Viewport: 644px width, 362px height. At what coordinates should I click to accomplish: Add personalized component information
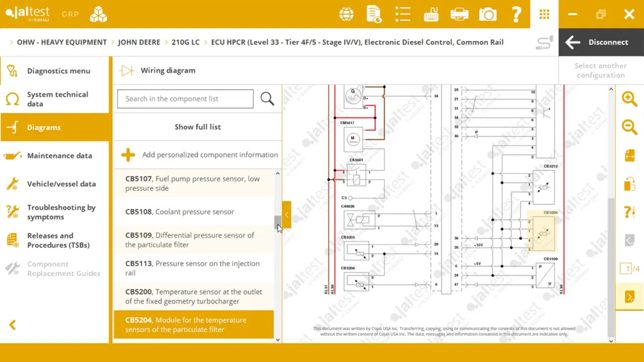[200, 155]
